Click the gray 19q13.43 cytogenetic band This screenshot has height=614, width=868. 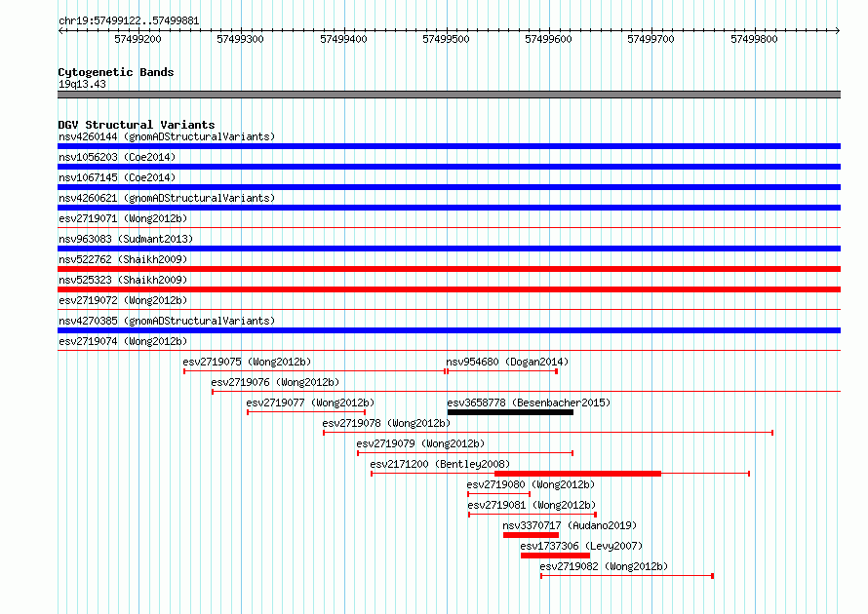[449, 95]
